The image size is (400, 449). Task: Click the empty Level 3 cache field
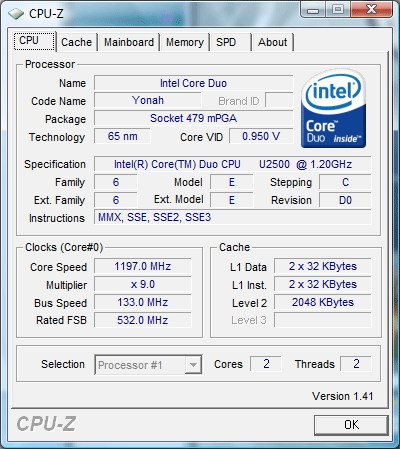323,320
